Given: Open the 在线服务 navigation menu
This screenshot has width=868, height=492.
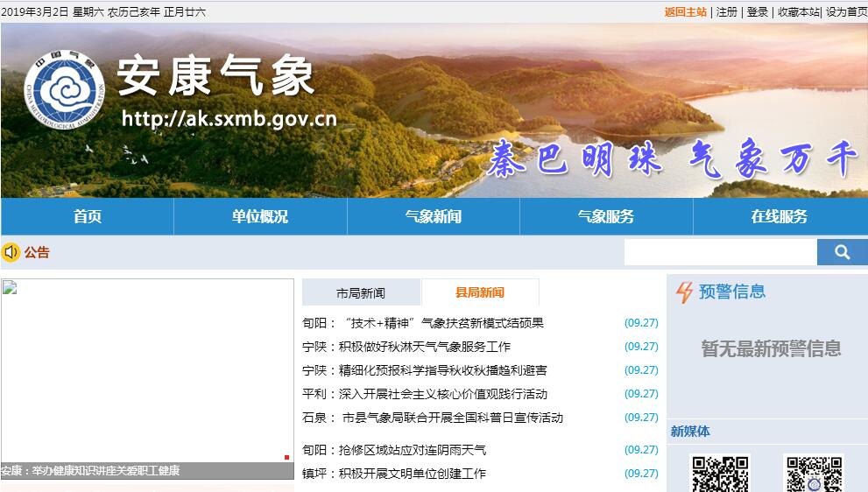Looking at the screenshot, I should (780, 216).
